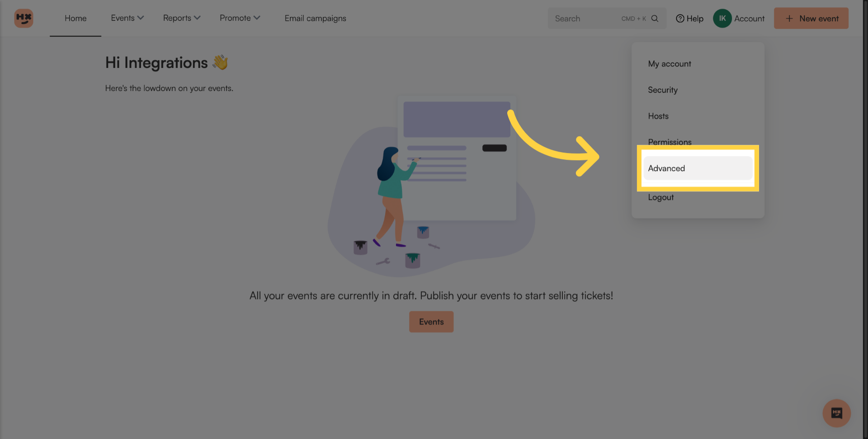
Task: Open Security settings
Action: click(x=663, y=90)
